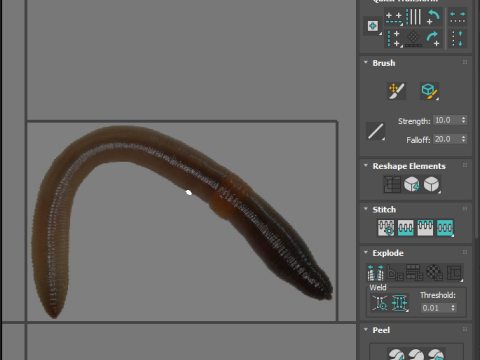Click Space Horizontally icon
Viewport: 480px width, 360px height.
457,18
